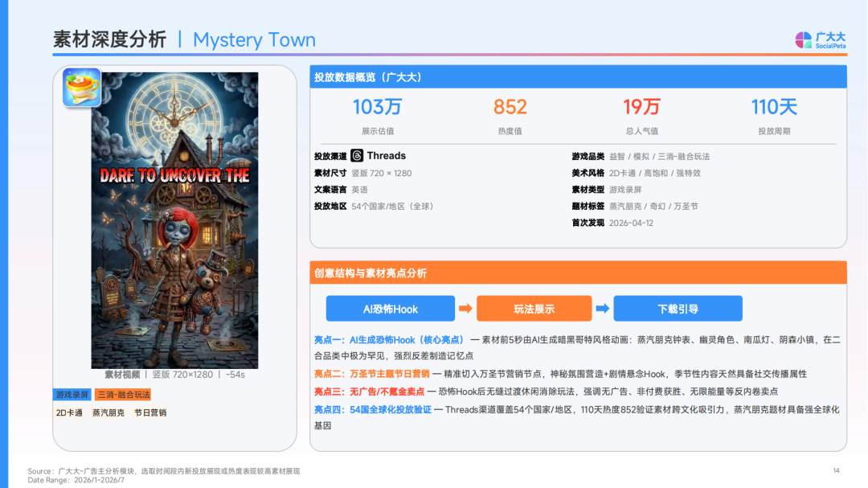The image size is (868, 488).
Task: Click the blue arrow before 下载引导
Action: [x=603, y=309]
